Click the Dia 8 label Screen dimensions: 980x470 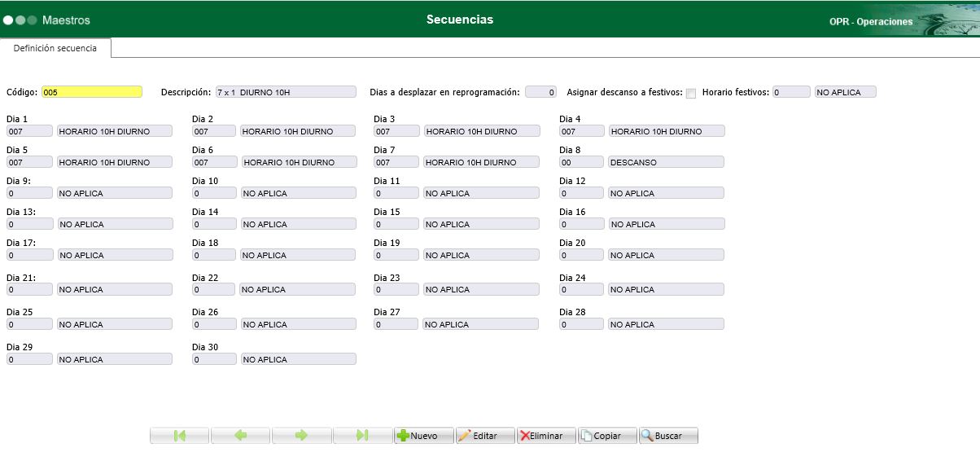tap(571, 151)
